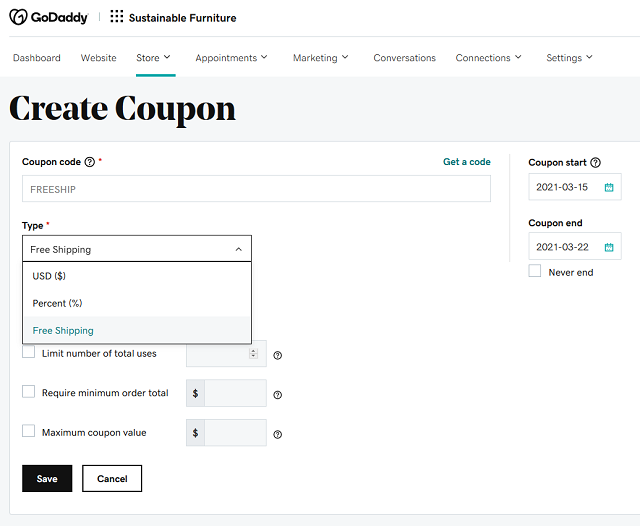Click help icon beside minimum order total

coord(278,395)
